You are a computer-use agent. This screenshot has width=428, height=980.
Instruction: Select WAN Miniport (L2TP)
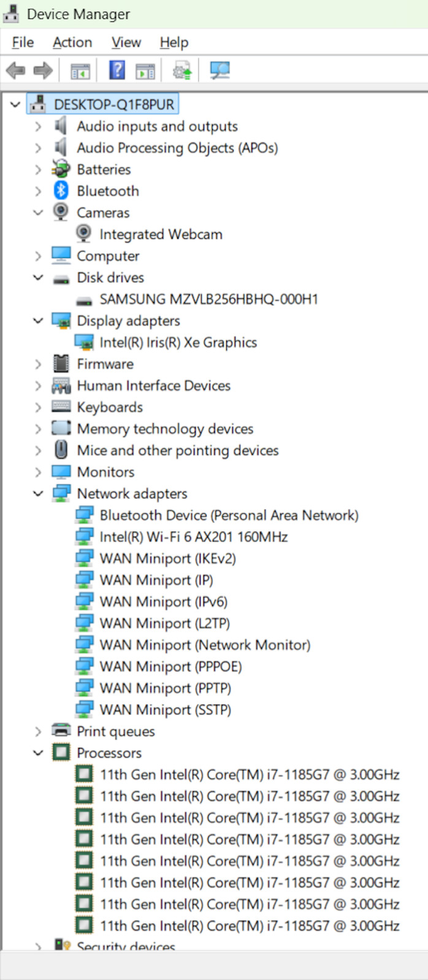coord(165,623)
